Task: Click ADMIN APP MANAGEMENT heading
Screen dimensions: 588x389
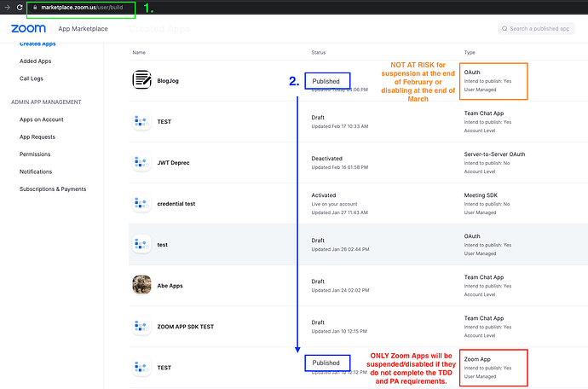Action: pos(46,102)
